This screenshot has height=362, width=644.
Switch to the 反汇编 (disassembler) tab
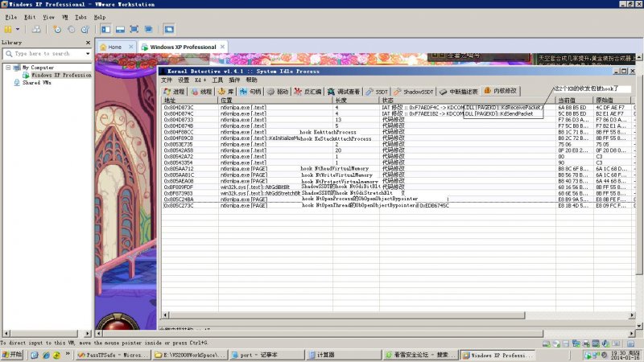(x=308, y=92)
